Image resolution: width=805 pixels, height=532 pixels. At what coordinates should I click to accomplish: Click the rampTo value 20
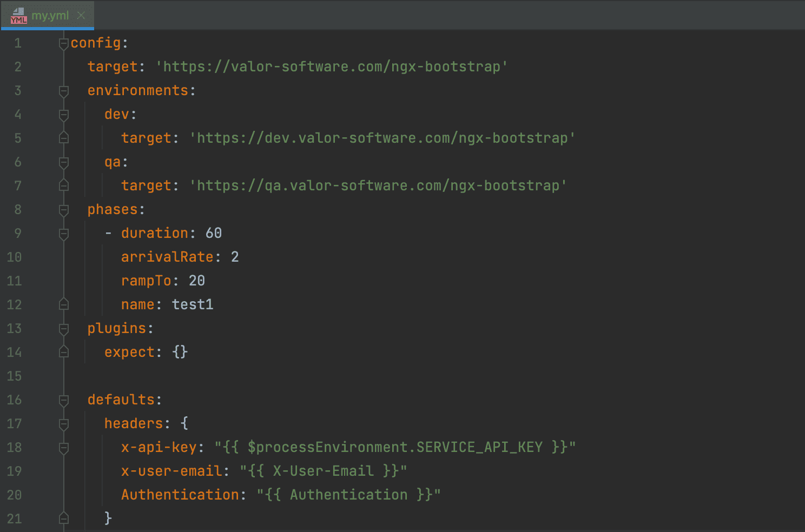(x=197, y=281)
